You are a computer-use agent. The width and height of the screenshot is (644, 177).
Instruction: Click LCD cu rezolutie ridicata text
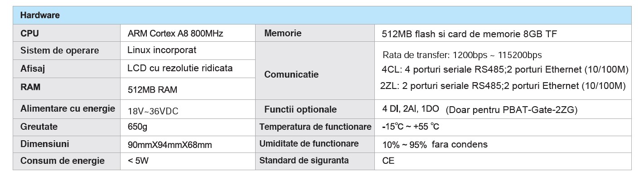point(180,68)
